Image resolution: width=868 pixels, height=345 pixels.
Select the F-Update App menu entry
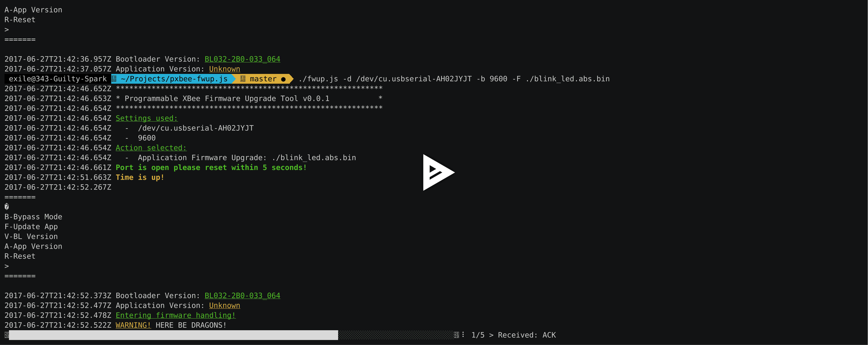point(31,226)
